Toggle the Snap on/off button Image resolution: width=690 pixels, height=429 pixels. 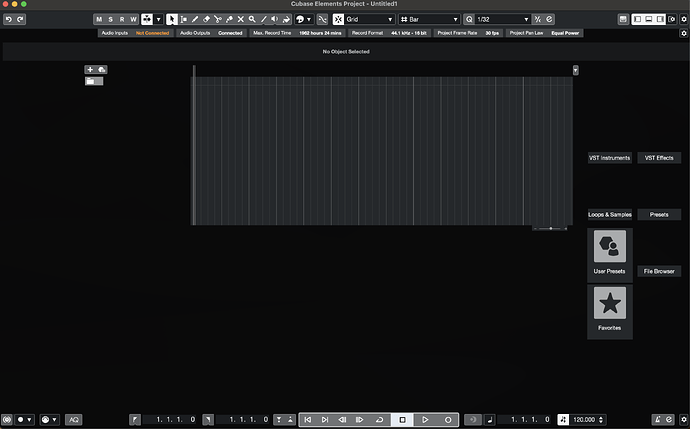coord(338,19)
